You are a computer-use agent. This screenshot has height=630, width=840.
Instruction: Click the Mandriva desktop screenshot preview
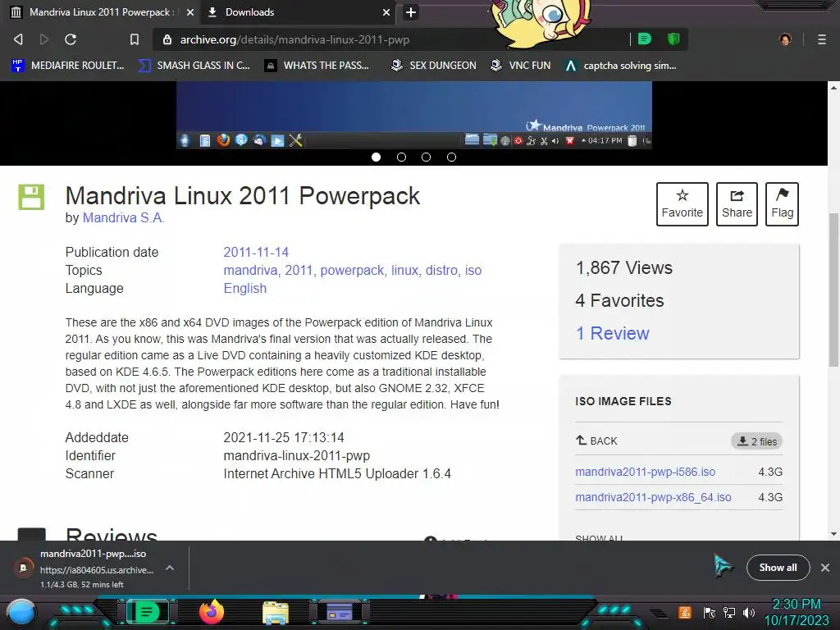click(414, 115)
